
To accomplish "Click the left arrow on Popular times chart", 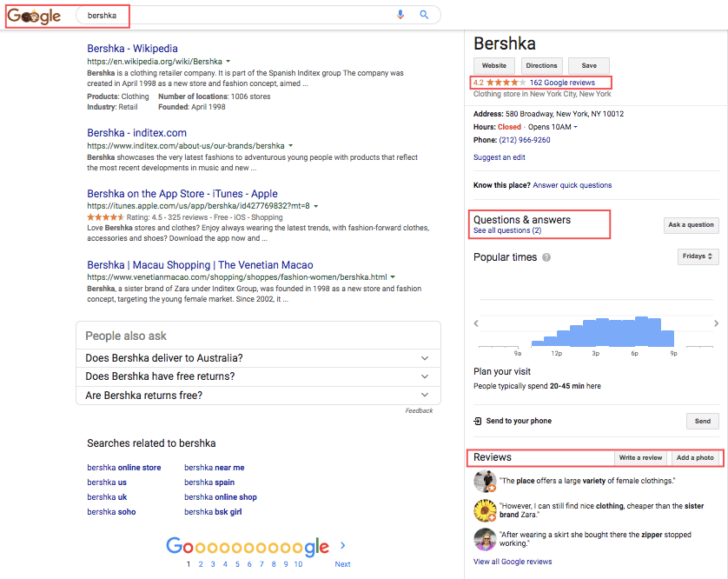I will (x=476, y=323).
